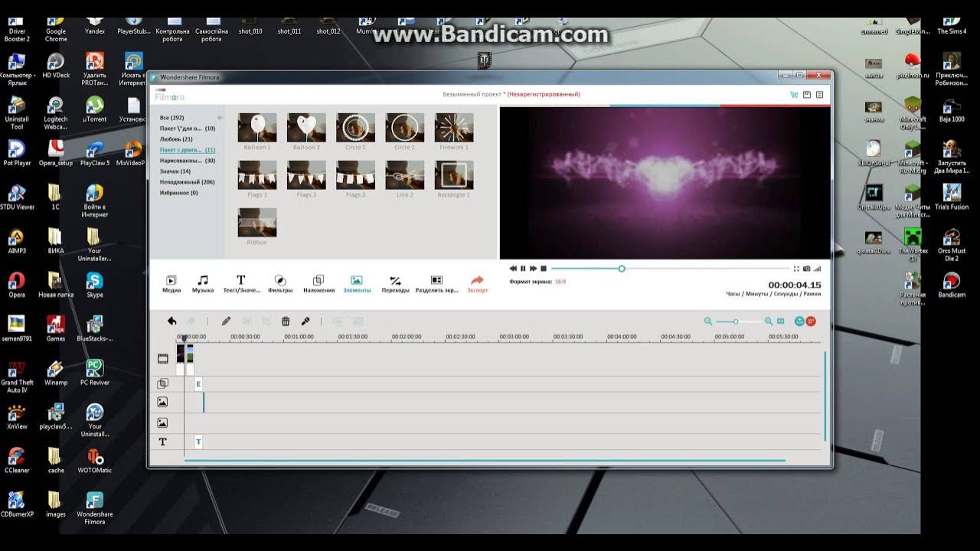Click the zoom-to-fit timeline icon
Viewport: 980px width, 551px height.
(781, 321)
